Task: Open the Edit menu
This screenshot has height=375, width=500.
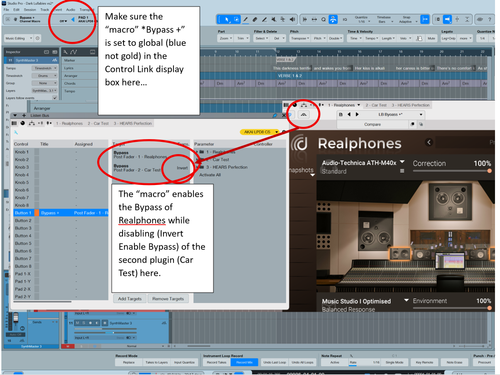Action: (16, 10)
